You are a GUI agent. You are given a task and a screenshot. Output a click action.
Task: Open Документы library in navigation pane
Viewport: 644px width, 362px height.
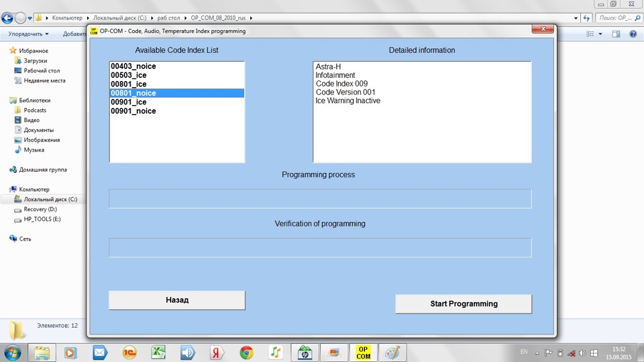tap(39, 130)
